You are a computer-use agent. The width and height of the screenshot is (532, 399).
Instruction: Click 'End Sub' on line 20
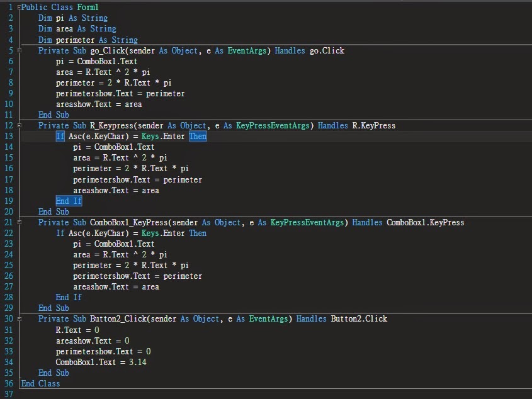[x=54, y=212]
